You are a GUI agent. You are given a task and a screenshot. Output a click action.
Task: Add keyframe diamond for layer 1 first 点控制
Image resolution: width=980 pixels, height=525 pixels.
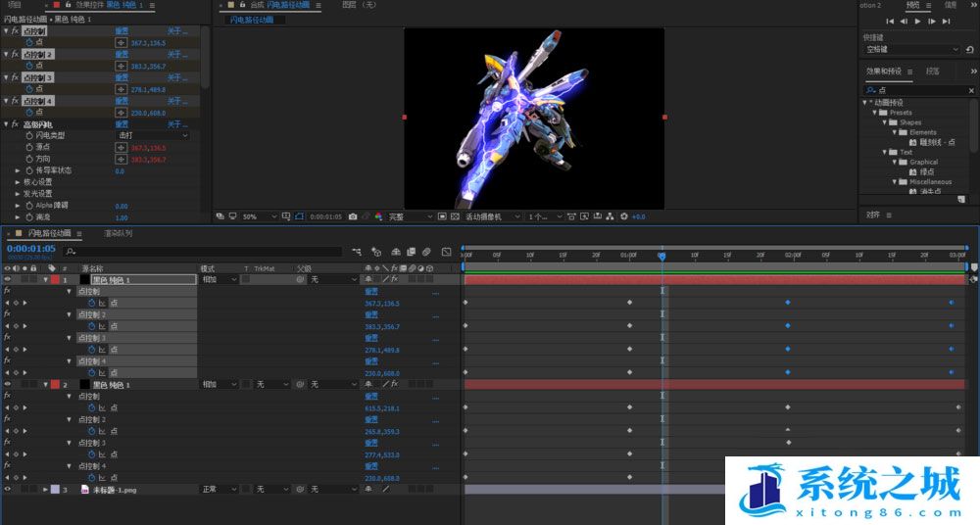pyautogui.click(x=17, y=303)
